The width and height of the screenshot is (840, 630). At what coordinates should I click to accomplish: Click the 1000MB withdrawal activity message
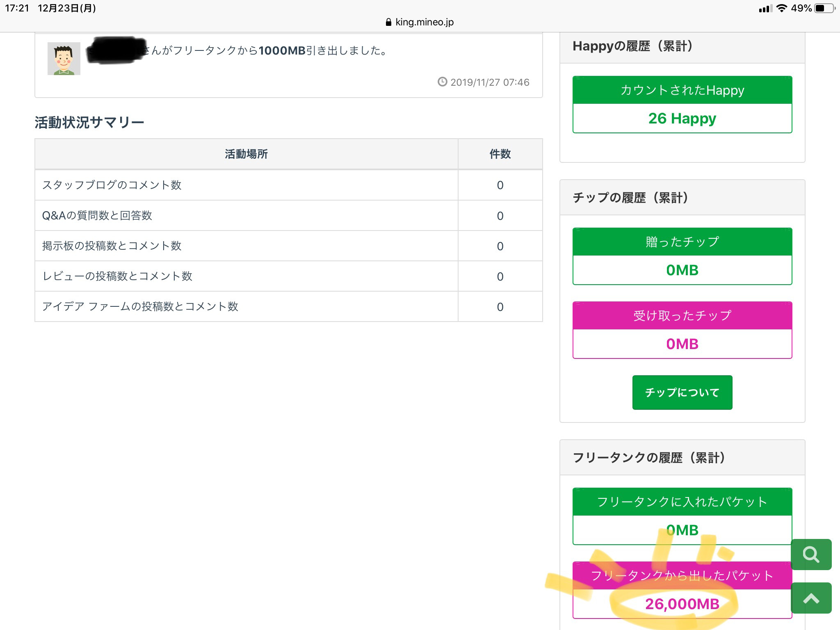click(265, 51)
